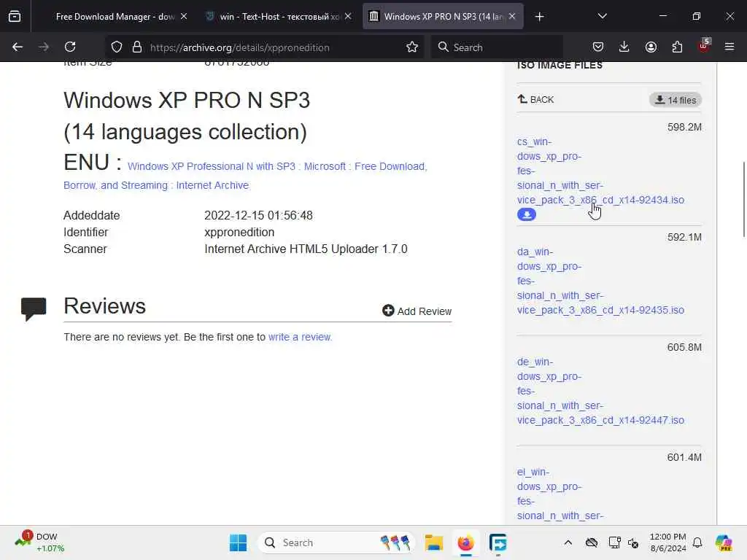This screenshot has height=560, width=747.
Task: Reload the current page
Action: (x=70, y=47)
